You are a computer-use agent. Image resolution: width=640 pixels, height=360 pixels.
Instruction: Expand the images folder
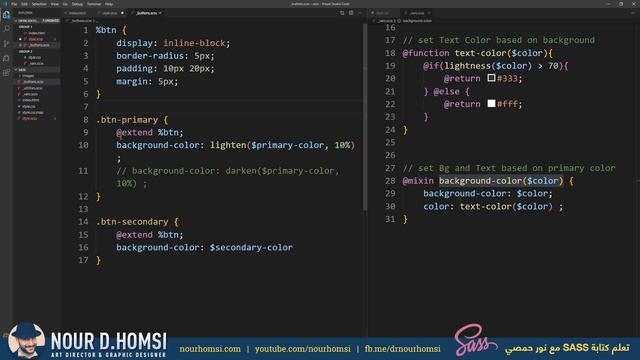[28, 76]
